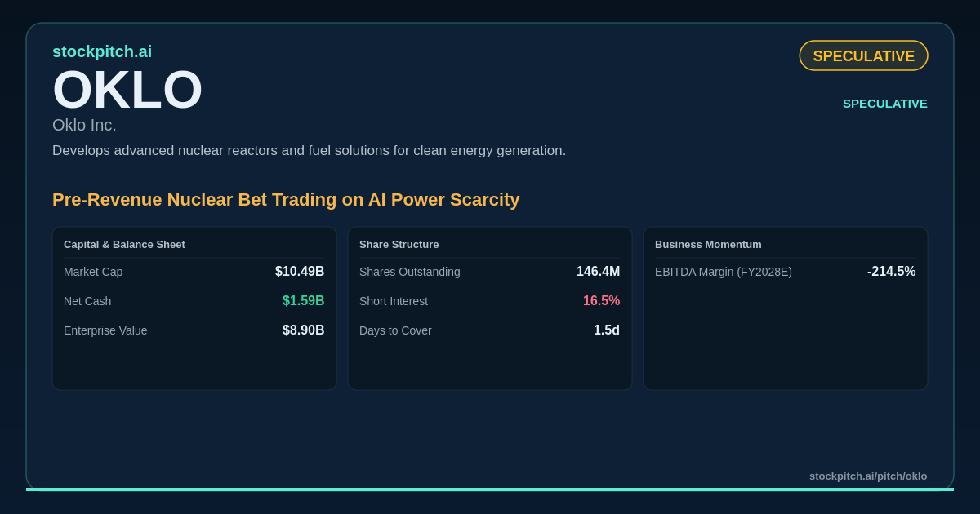Click the -214.5% EBITDA margin value
Screen dimensions: 980x514
[892, 272]
